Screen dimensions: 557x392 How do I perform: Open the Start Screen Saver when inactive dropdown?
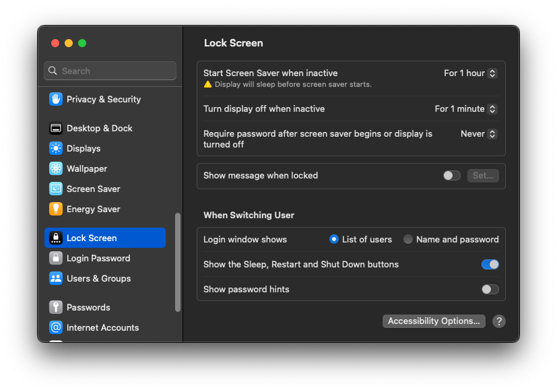[x=470, y=73]
